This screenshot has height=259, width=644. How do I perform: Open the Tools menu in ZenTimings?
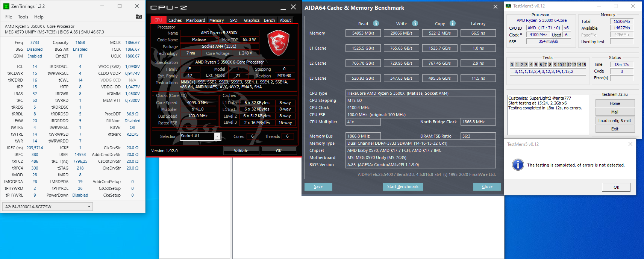coord(23,17)
